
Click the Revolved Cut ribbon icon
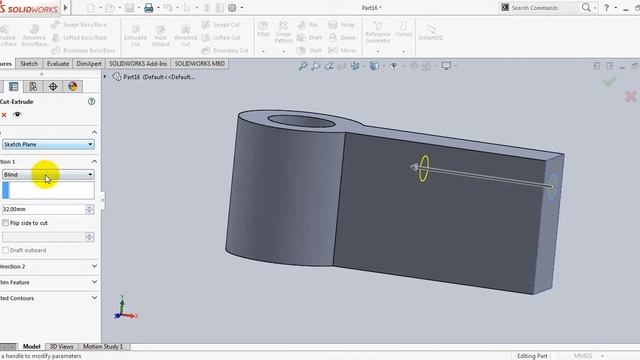pos(185,35)
